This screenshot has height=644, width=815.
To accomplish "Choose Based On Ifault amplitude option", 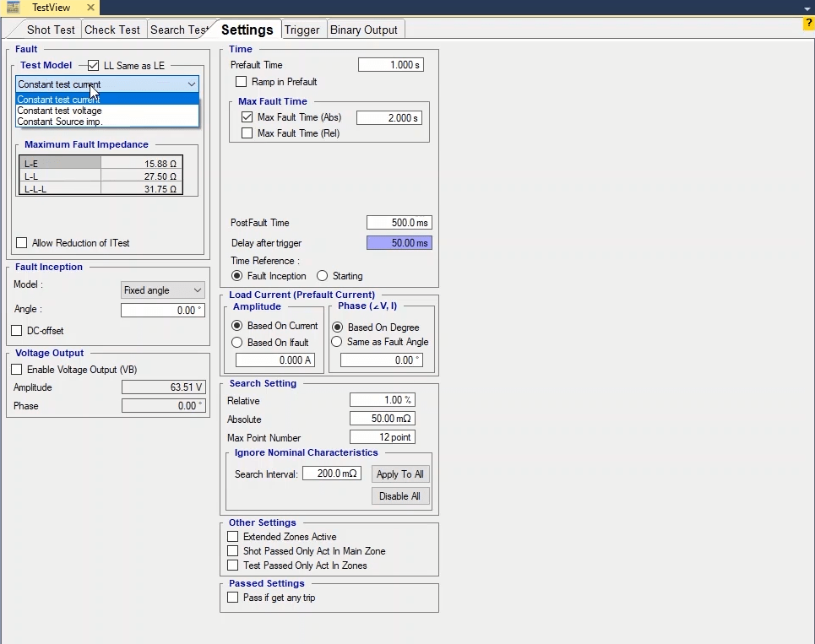I will (237, 343).
